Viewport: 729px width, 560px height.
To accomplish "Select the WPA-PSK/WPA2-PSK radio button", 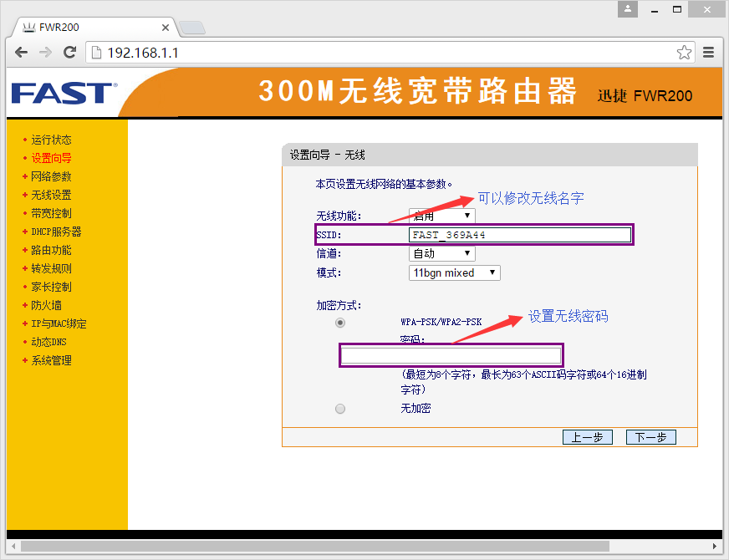I will click(340, 323).
